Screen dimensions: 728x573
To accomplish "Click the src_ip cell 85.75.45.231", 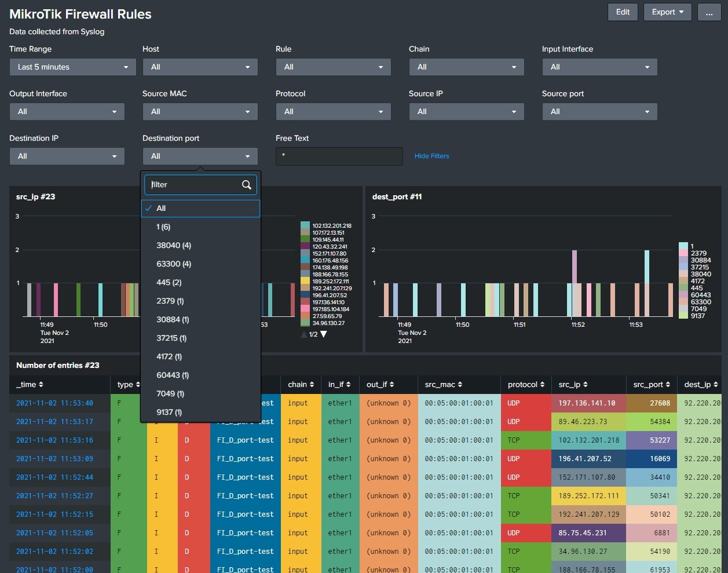I will point(588,533).
